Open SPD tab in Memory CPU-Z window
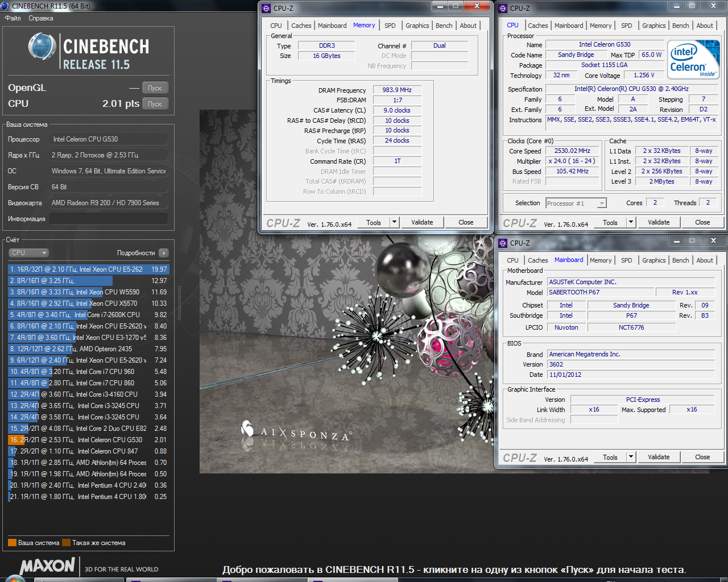Screen dimensions: 728x582 [390, 26]
